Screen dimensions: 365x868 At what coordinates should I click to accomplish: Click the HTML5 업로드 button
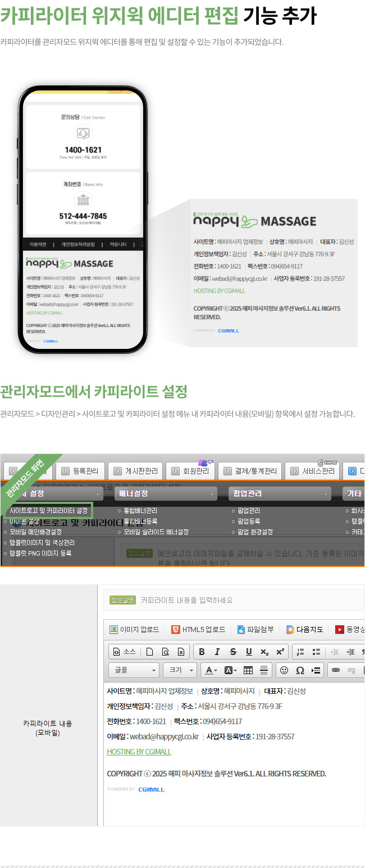tap(198, 629)
